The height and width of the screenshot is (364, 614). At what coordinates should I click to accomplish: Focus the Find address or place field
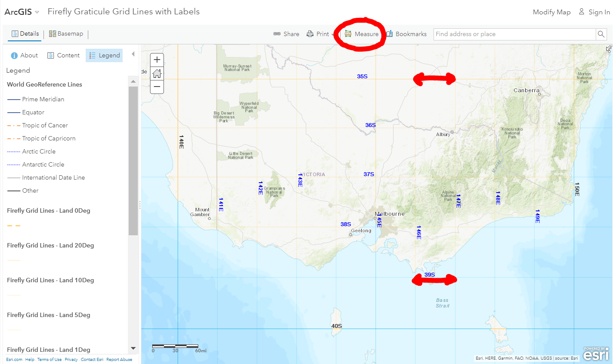tap(514, 34)
